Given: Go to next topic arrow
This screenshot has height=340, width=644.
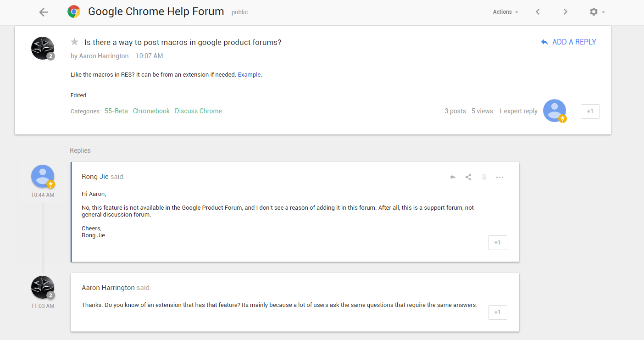Looking at the screenshot, I should point(565,12).
